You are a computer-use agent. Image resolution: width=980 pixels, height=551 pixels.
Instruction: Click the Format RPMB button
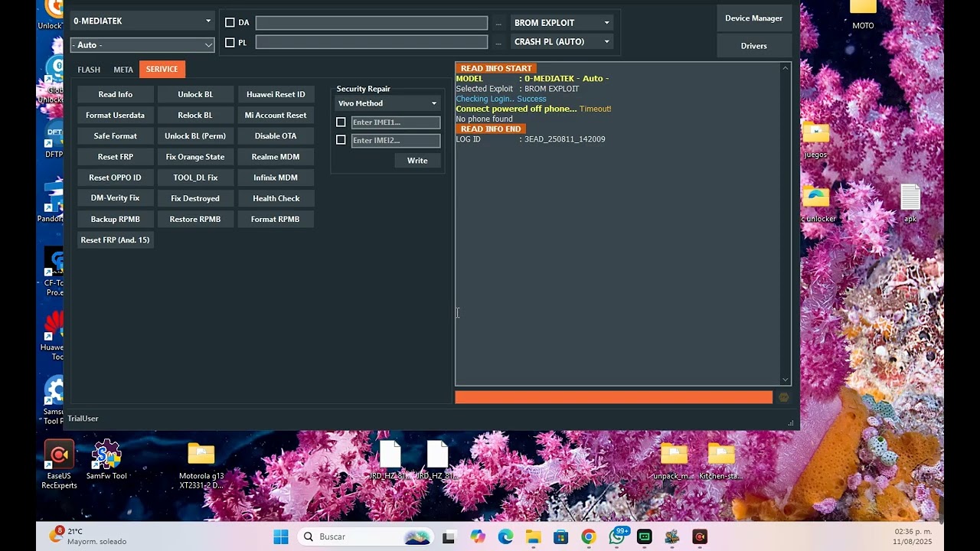tap(276, 219)
